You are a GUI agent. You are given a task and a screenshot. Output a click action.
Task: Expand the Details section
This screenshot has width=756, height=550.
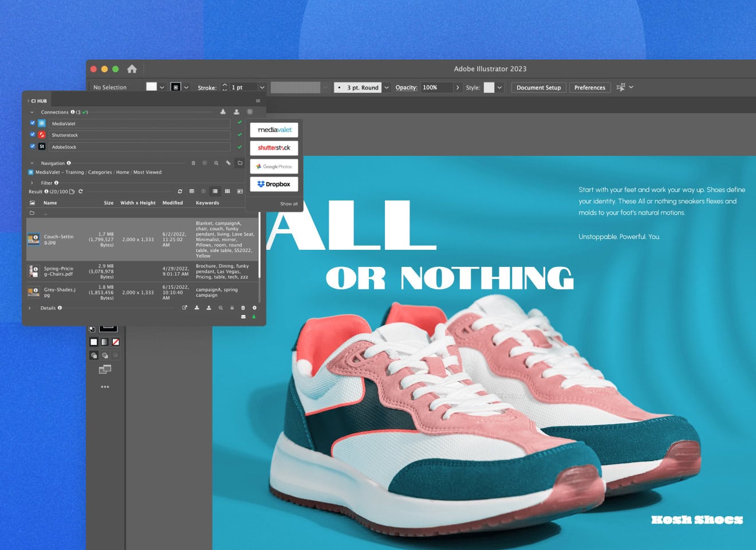30,308
